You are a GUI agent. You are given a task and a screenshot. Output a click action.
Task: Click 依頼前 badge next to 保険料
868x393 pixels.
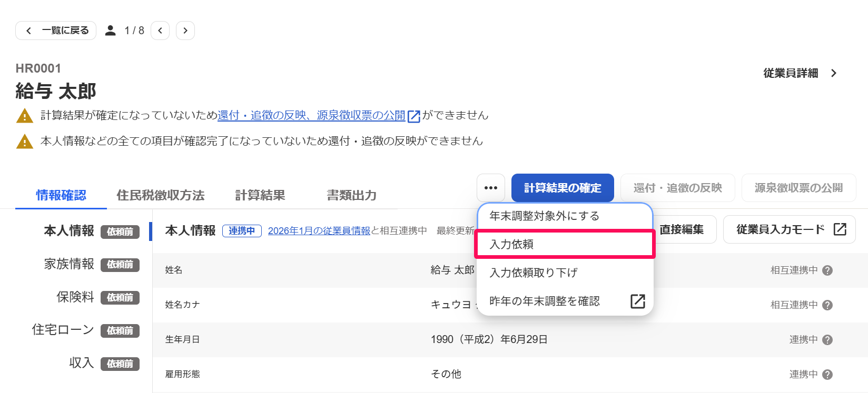click(x=120, y=298)
